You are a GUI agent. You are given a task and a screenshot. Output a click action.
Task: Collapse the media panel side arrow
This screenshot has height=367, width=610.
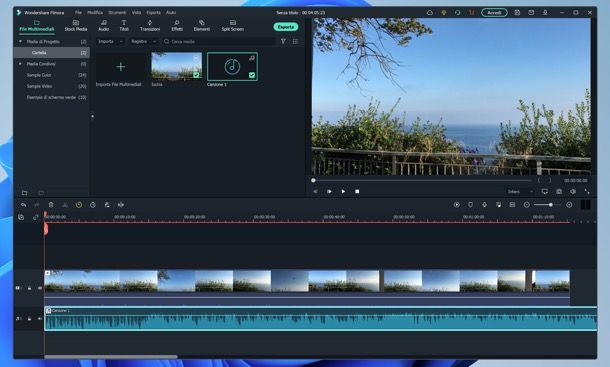[93, 116]
